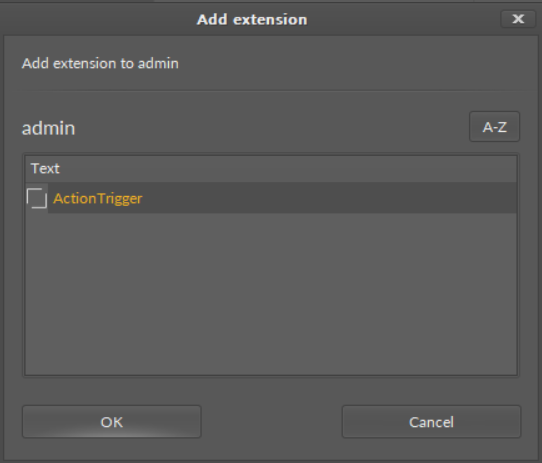Viewport: 542px width, 463px height.
Task: Click the admin heading label
Action: click(48, 128)
